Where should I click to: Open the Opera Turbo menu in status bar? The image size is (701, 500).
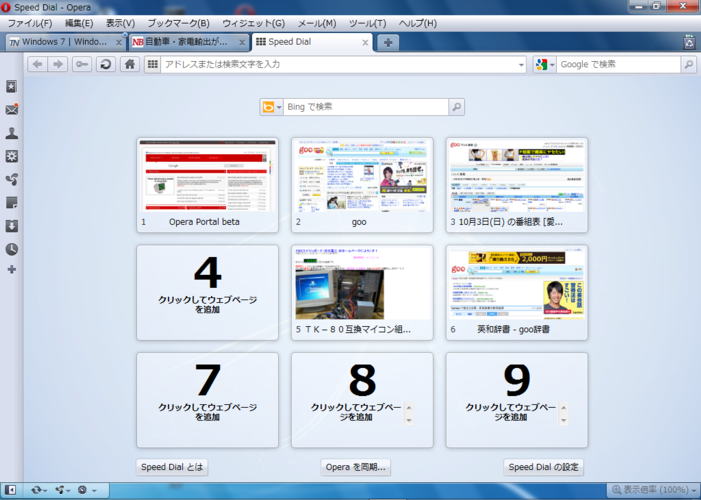[86, 490]
